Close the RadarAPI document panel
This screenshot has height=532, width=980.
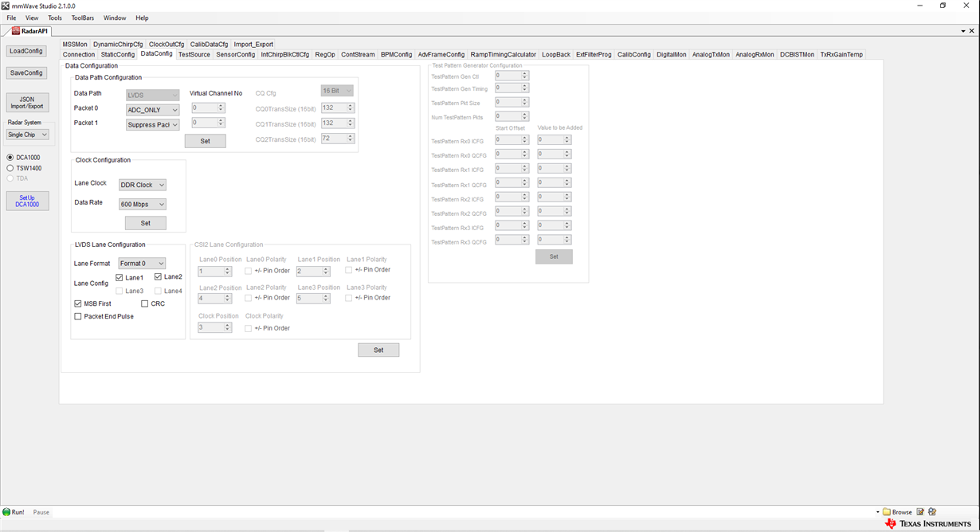click(x=972, y=31)
